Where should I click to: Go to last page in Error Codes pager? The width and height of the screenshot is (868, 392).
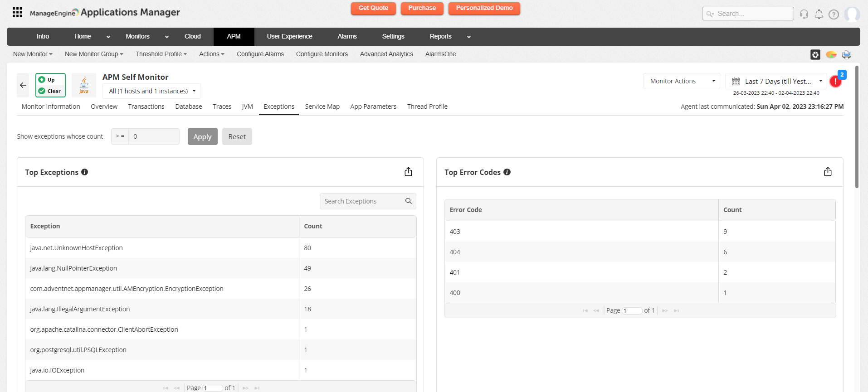coord(676,311)
